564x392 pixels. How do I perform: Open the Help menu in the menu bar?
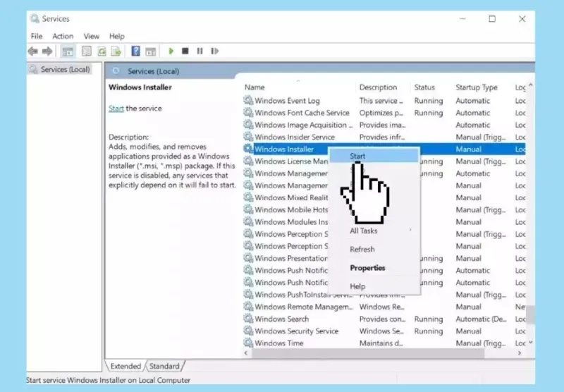117,37
